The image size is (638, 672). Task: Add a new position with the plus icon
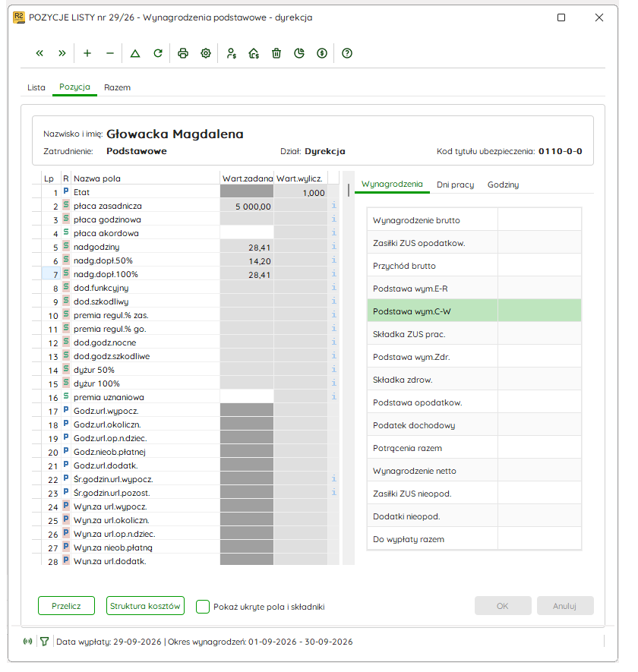87,53
